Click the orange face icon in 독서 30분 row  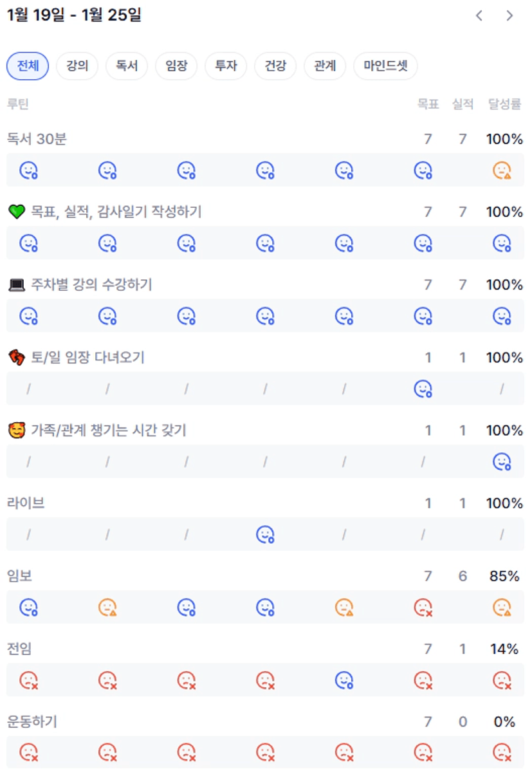coord(502,170)
